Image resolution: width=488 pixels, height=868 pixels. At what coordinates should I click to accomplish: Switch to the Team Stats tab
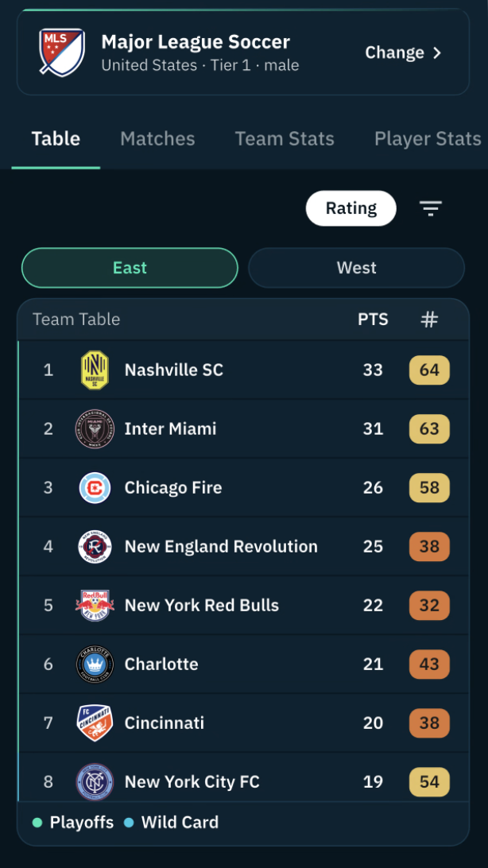(285, 138)
